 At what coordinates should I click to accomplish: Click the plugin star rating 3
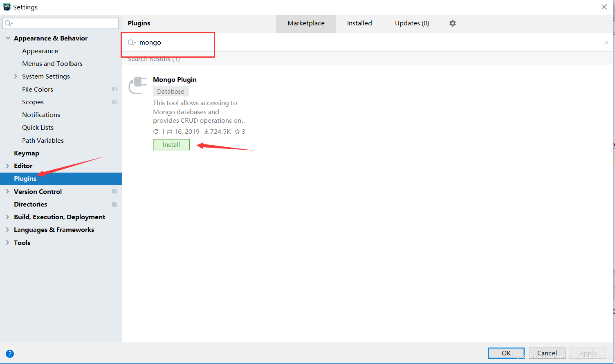click(240, 132)
